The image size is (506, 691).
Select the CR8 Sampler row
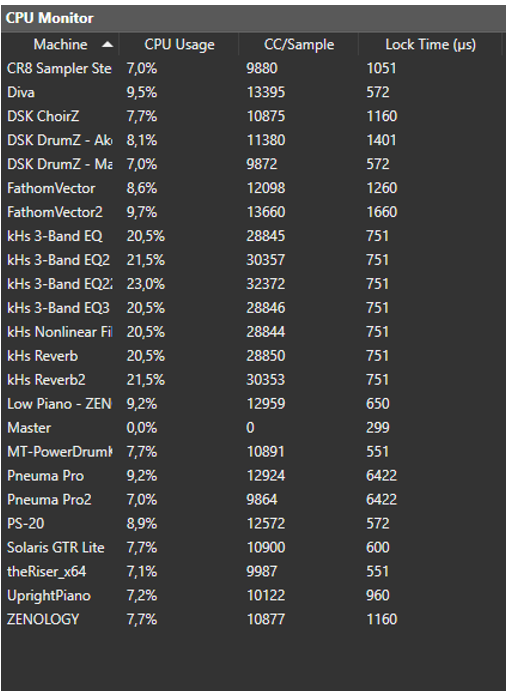254,68
